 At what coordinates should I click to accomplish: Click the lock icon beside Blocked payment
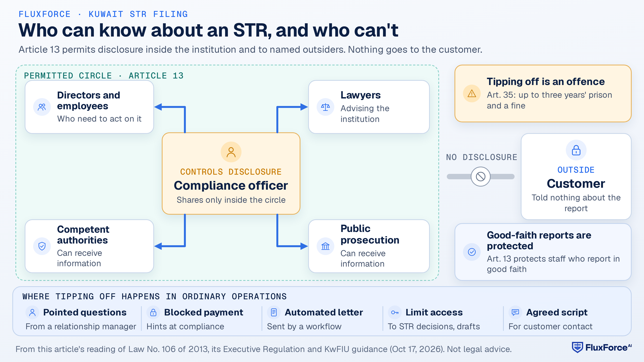(153, 312)
